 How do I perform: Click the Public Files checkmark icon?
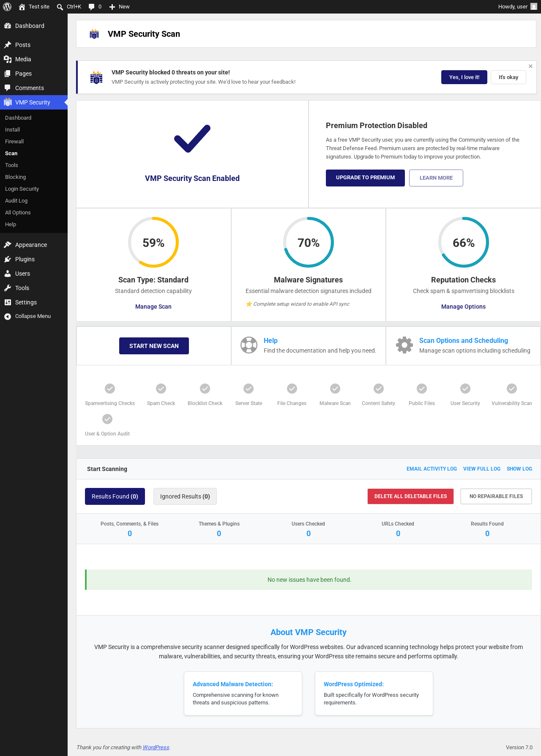tap(422, 389)
